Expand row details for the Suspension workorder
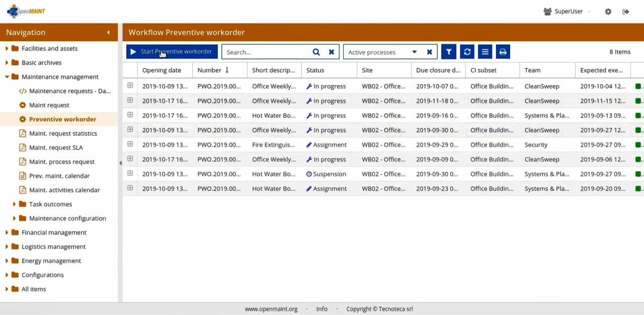 [x=130, y=174]
